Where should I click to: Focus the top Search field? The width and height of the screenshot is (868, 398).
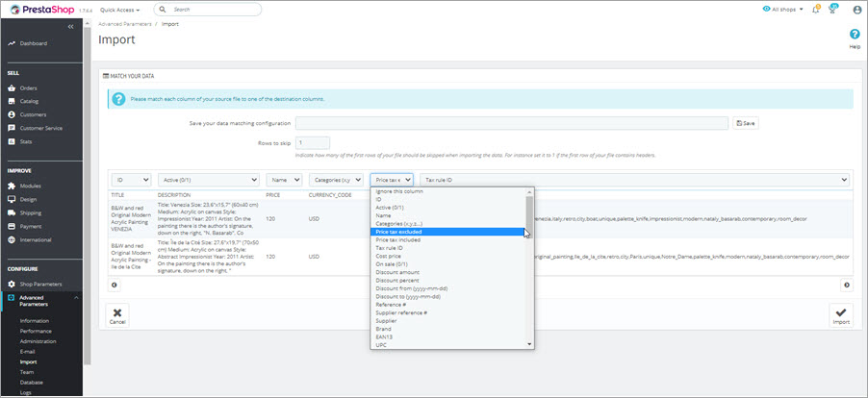(x=208, y=10)
